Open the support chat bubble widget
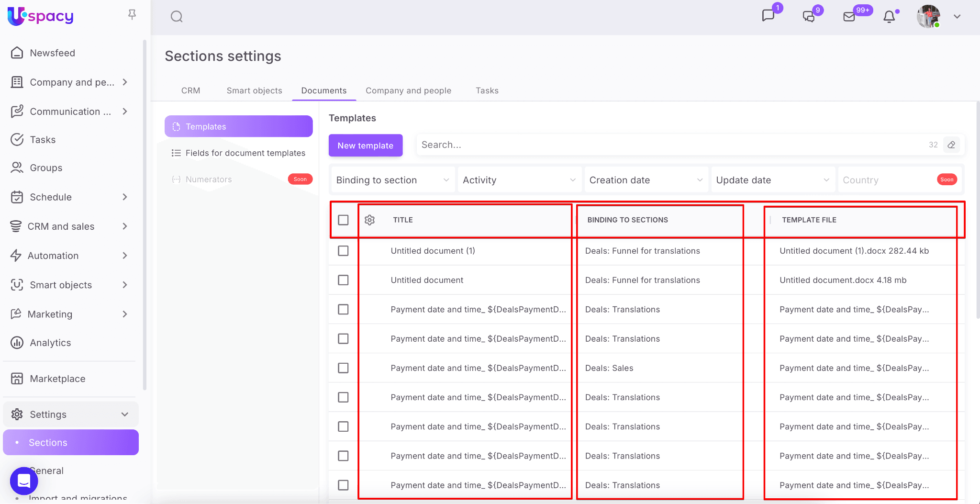Viewport: 980px width, 504px height. tap(24, 481)
